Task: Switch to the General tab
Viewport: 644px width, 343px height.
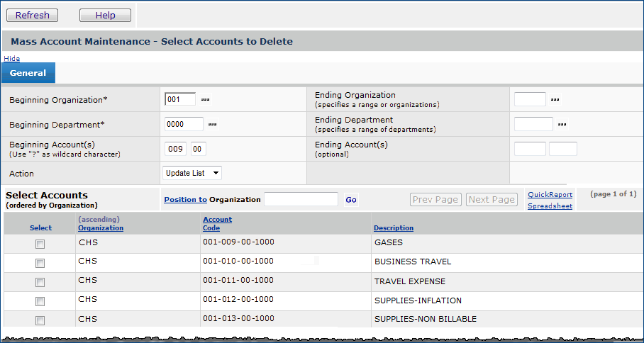Action: click(28, 73)
